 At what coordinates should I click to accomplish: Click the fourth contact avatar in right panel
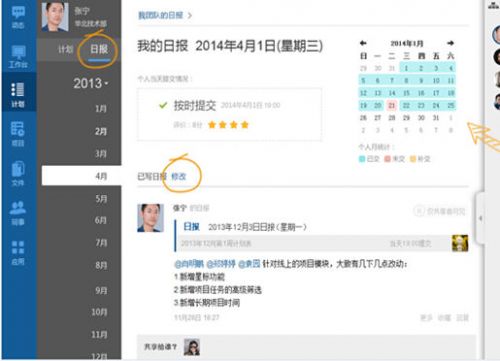point(497,102)
